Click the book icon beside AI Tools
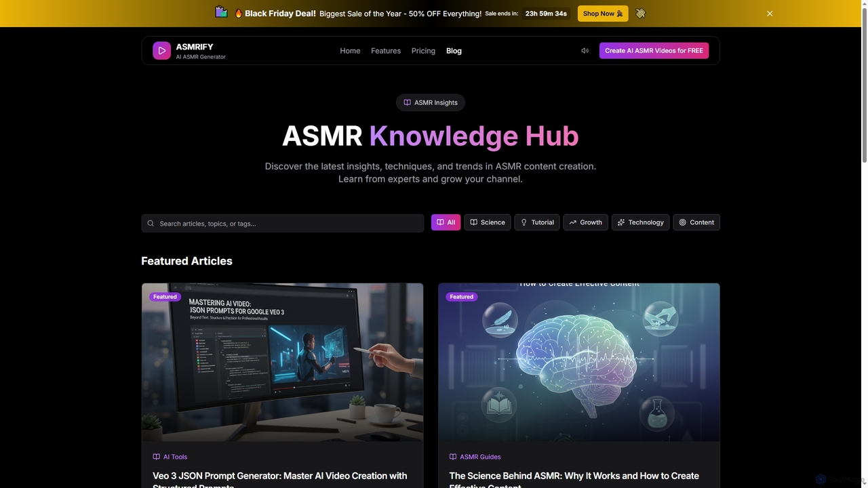 (156, 457)
